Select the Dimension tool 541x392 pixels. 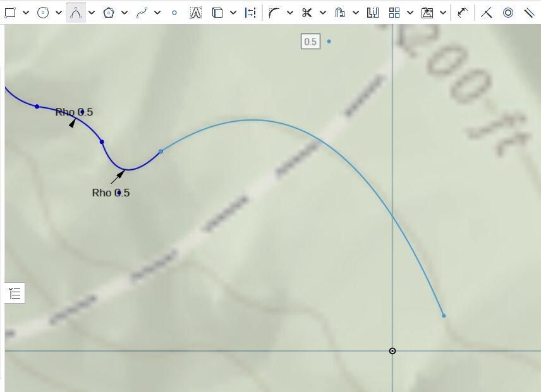click(463, 13)
